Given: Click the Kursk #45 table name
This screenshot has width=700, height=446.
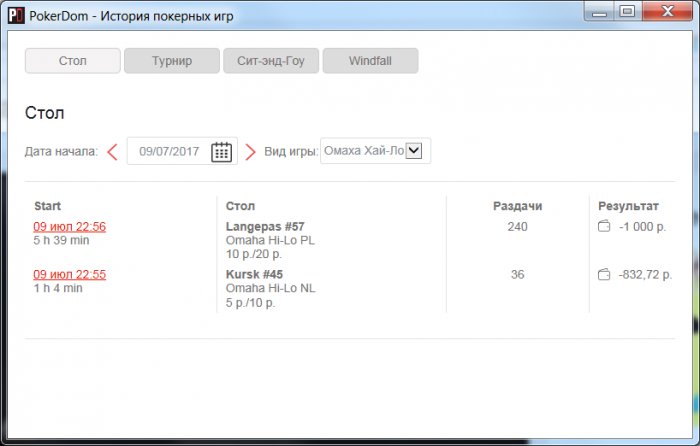Looking at the screenshot, I should 254,274.
